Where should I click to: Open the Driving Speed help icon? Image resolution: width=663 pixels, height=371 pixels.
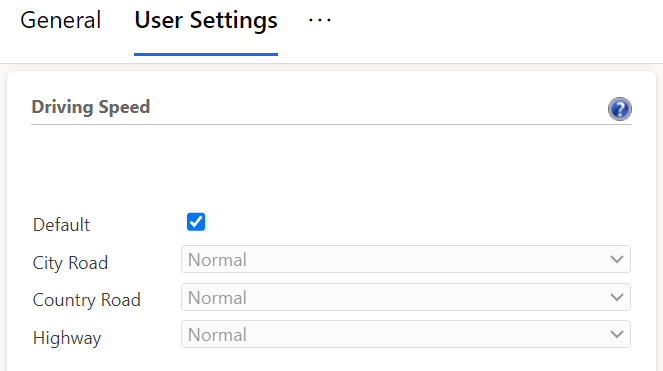pyautogui.click(x=620, y=109)
